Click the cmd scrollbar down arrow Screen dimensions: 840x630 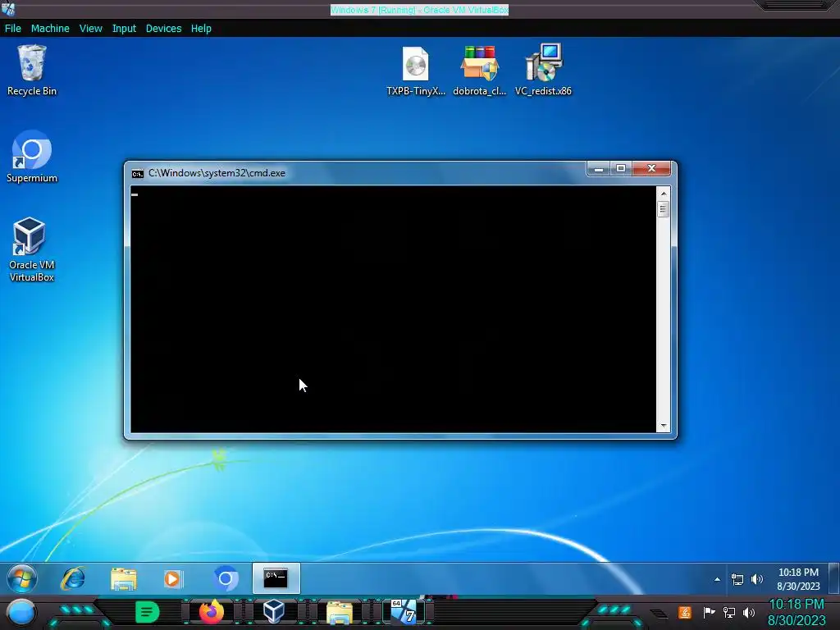click(x=663, y=427)
